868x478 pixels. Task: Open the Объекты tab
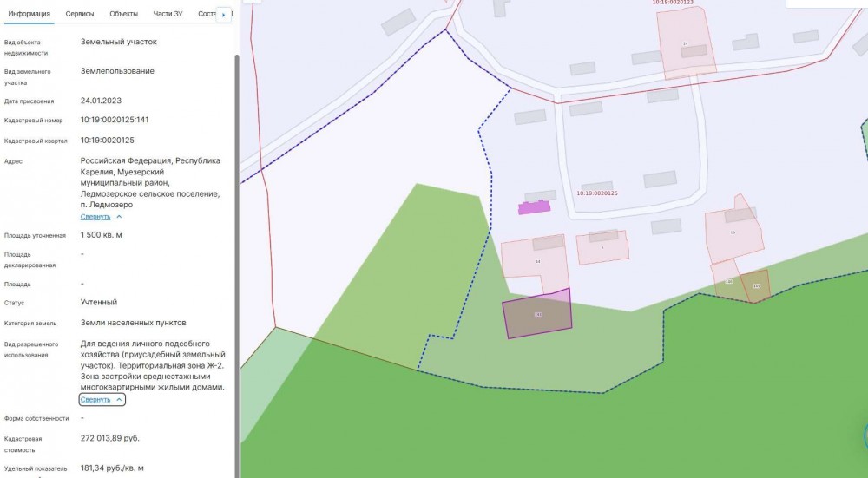pos(123,14)
